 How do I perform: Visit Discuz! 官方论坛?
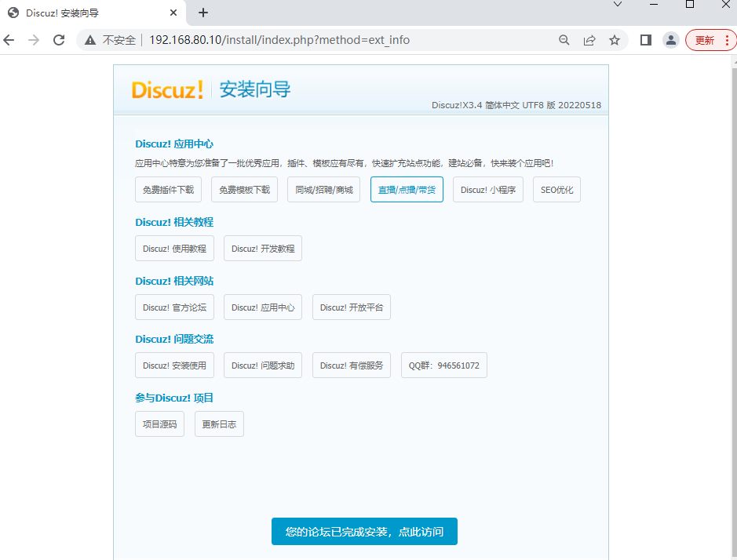click(174, 307)
